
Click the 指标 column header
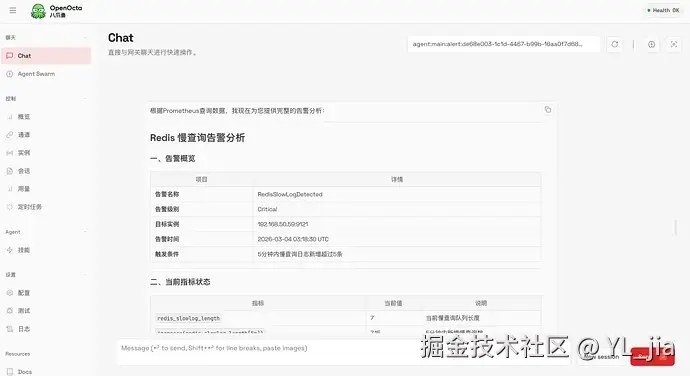coord(258,303)
